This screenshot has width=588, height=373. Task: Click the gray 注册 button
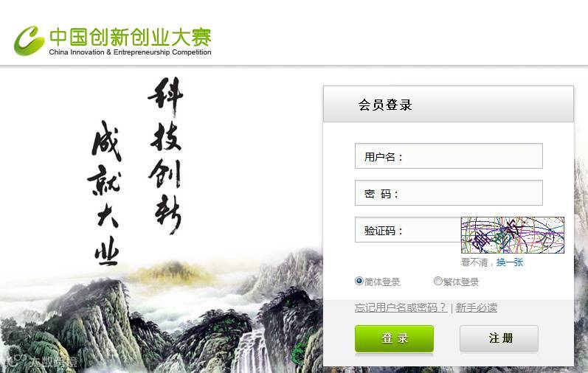(499, 338)
